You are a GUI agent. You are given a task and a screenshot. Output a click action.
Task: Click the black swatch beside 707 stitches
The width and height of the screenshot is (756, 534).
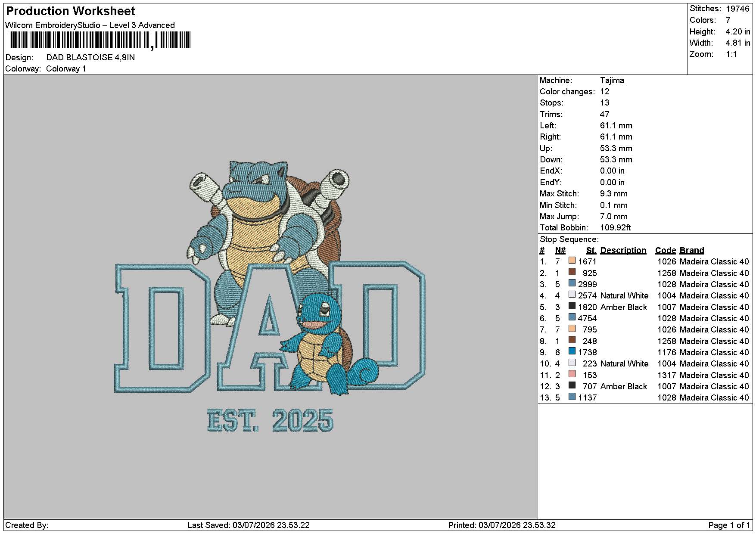point(572,385)
